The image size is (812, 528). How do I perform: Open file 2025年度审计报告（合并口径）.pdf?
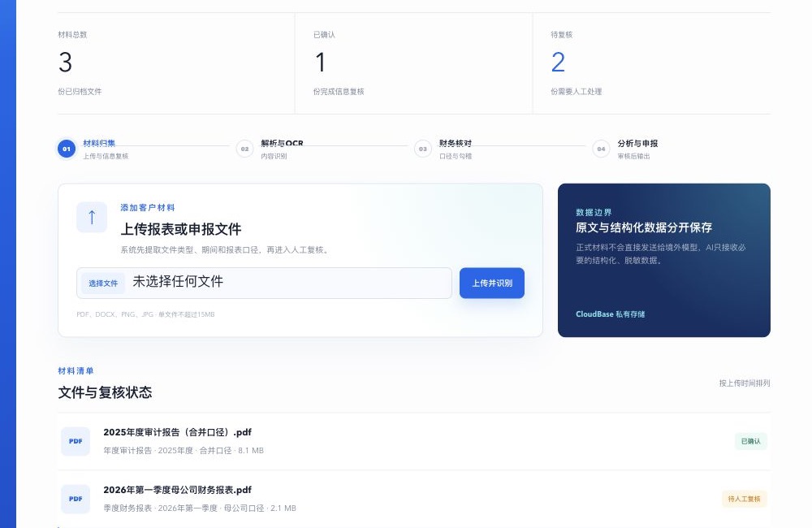(178, 432)
